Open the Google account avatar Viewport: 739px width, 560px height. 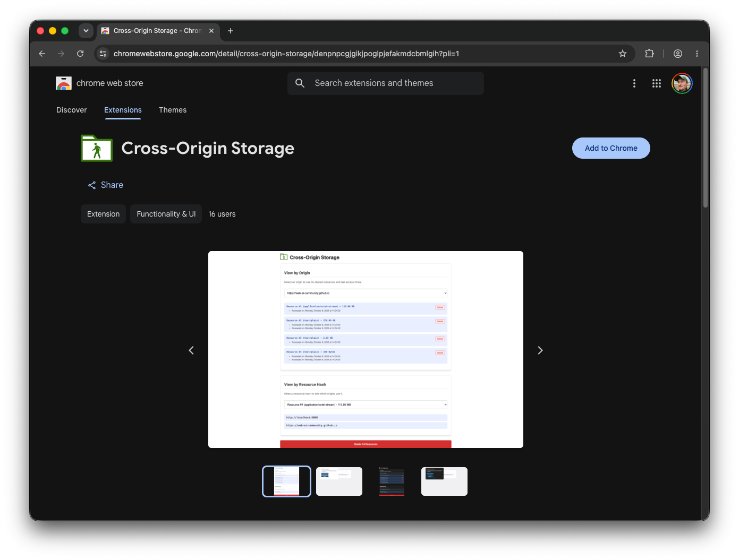coord(682,83)
